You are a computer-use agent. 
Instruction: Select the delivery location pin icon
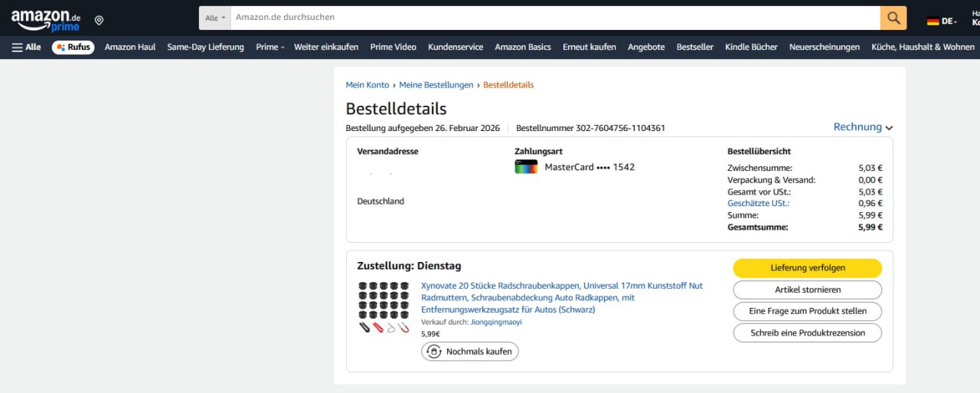click(x=99, y=20)
